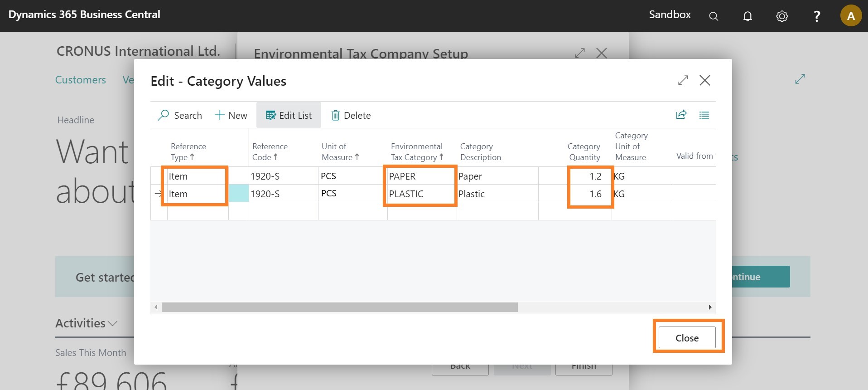The width and height of the screenshot is (868, 390).
Task: Open the Customers link
Action: pos(80,80)
